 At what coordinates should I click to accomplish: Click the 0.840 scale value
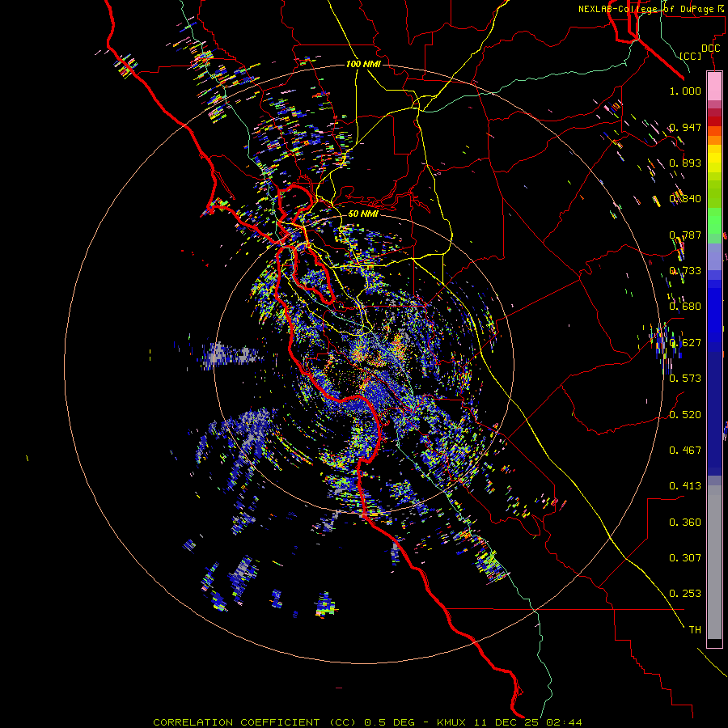coord(685,199)
